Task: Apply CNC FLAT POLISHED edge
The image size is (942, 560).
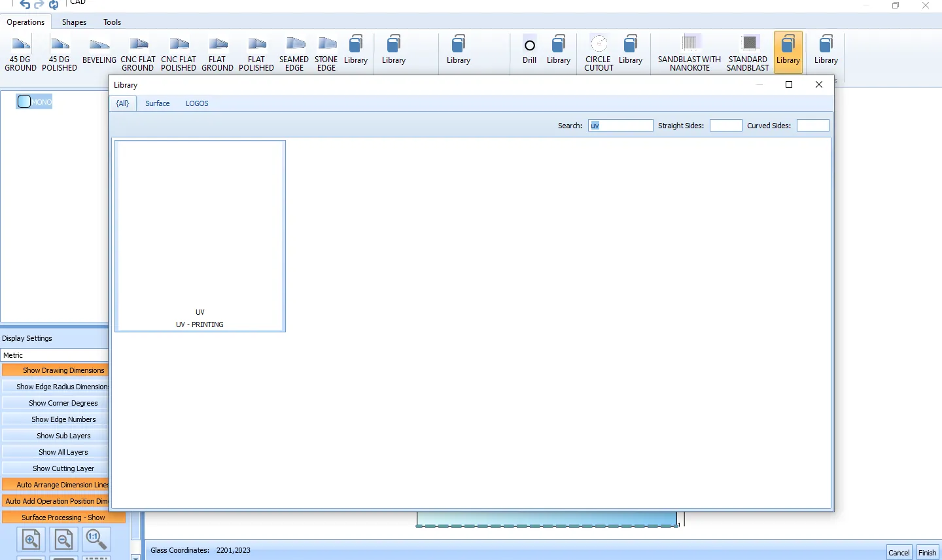Action: point(179,54)
